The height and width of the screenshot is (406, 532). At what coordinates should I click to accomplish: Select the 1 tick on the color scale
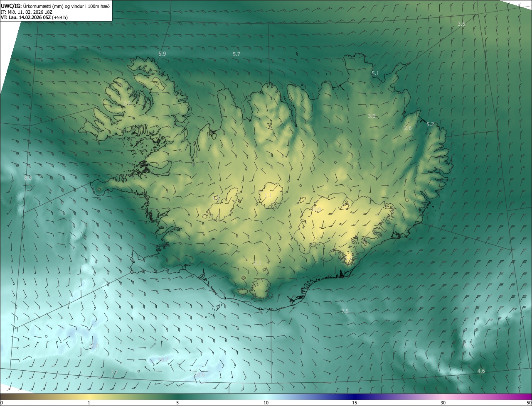point(89,403)
